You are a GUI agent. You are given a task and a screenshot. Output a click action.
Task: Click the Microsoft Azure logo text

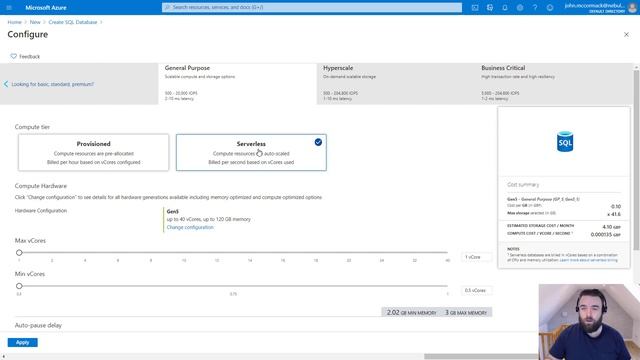[x=46, y=7]
